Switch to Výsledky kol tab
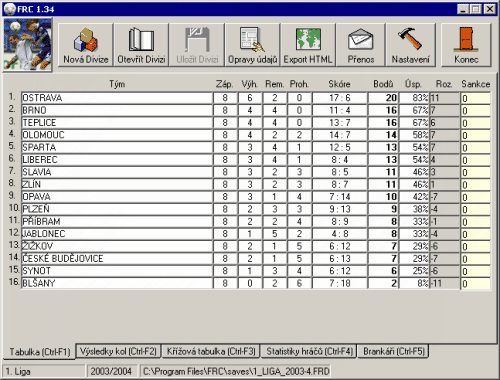The image size is (500, 380). [118, 351]
